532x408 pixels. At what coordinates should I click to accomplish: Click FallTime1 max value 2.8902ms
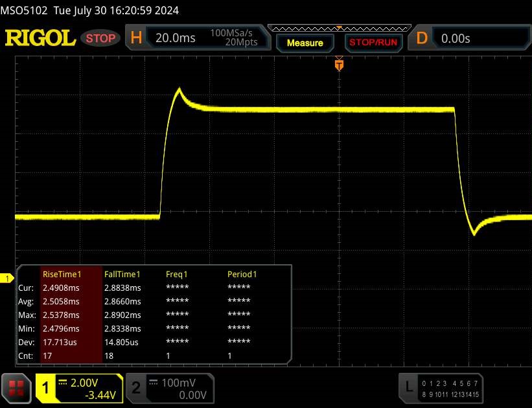[122, 315]
